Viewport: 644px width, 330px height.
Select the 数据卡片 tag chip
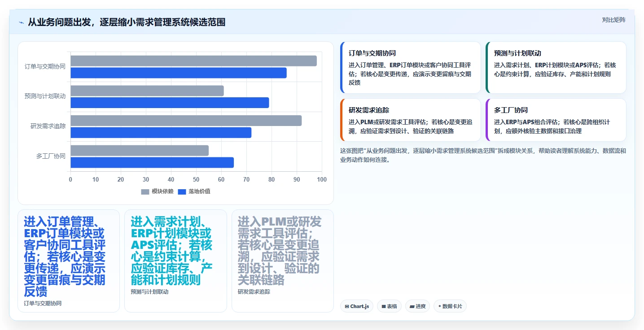(450, 306)
